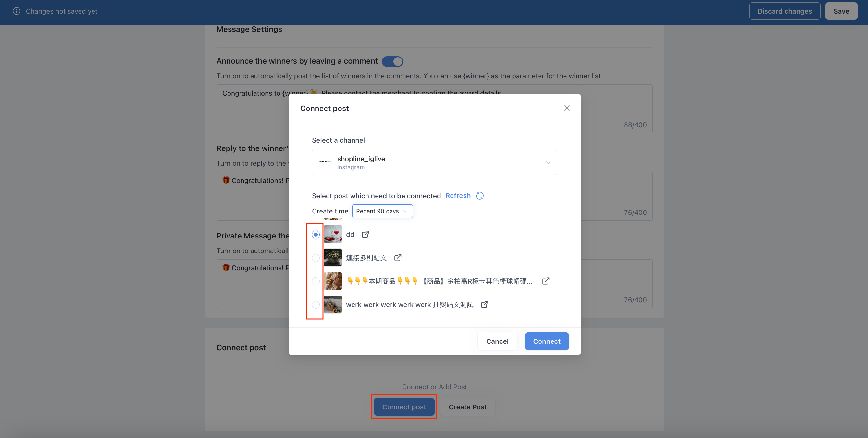868x438 pixels.
Task: Open external link for werk werk post
Action: pos(484,304)
